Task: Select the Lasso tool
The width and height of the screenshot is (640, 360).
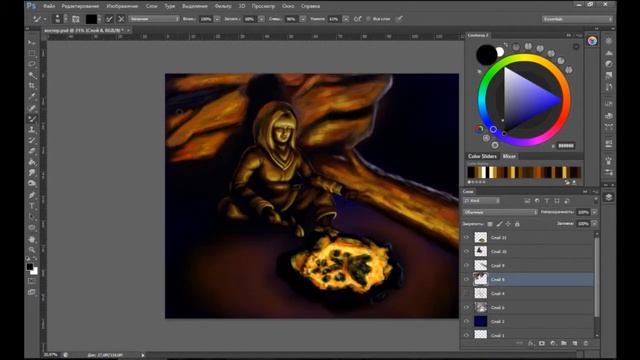Action: 32,64
